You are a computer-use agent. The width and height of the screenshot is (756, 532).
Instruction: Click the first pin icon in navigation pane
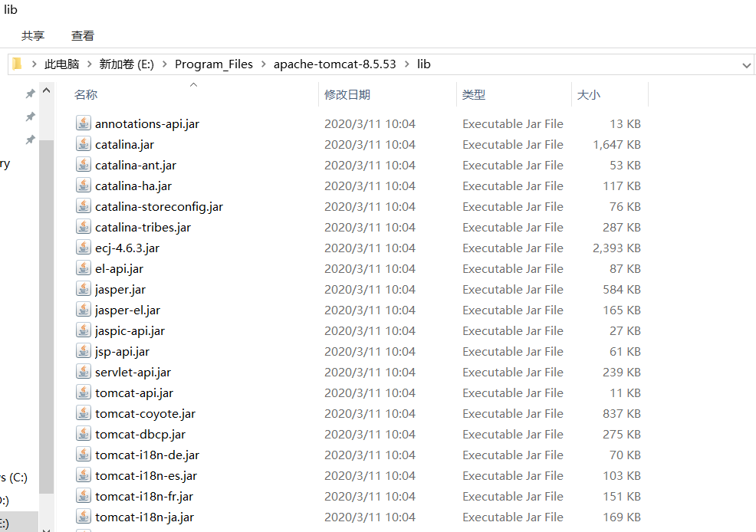(31, 94)
